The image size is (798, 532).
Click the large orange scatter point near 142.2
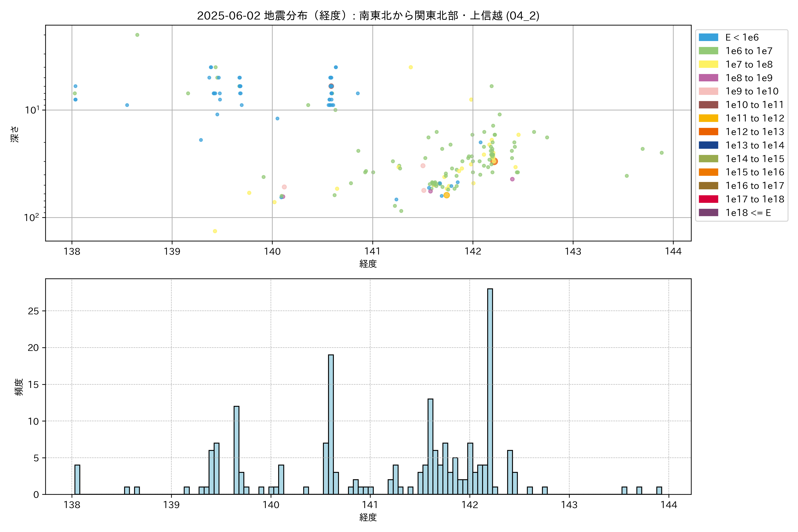click(x=494, y=162)
